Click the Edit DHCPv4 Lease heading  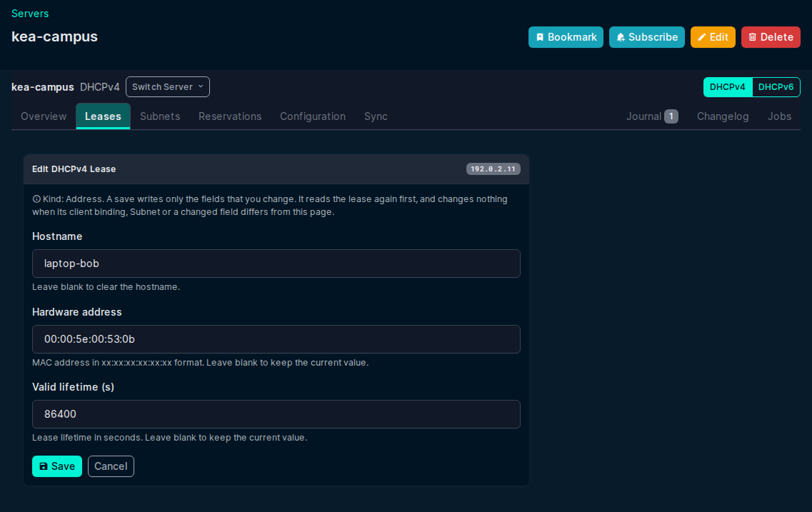click(x=74, y=169)
